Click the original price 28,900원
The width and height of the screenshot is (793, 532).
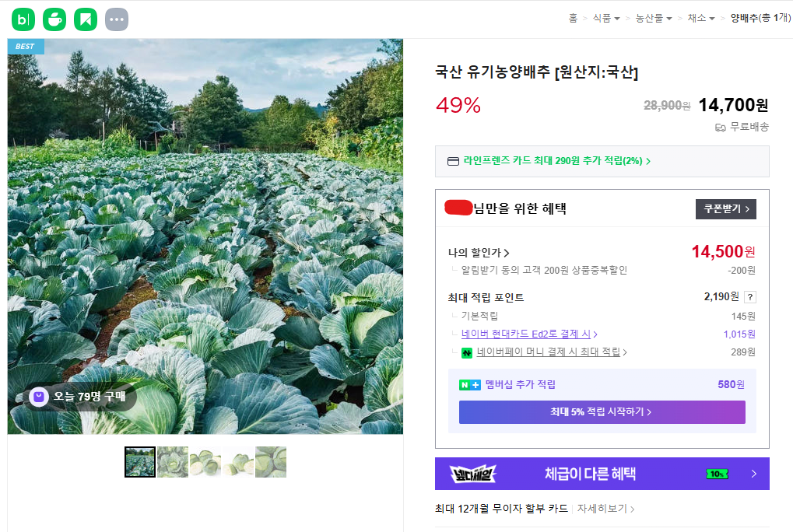tap(667, 106)
